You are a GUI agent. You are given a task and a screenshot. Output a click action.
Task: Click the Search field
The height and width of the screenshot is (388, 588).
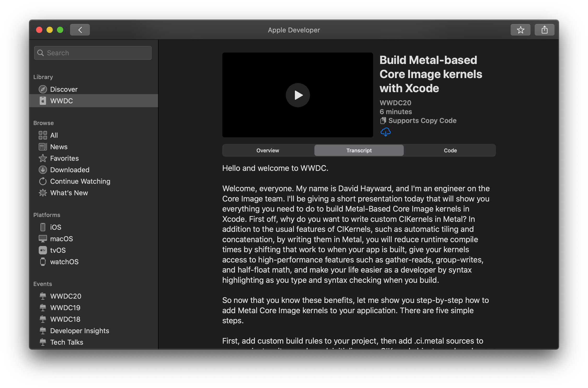(x=93, y=53)
